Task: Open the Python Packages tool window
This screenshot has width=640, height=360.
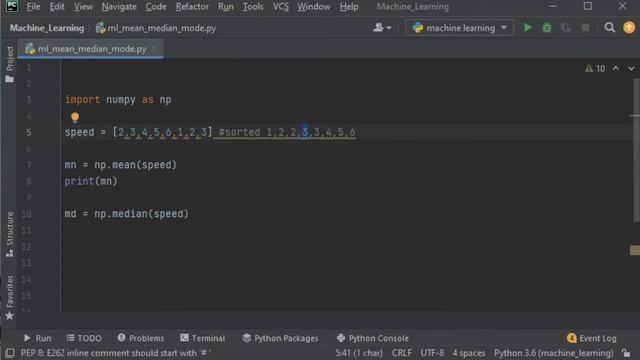Action: point(280,338)
